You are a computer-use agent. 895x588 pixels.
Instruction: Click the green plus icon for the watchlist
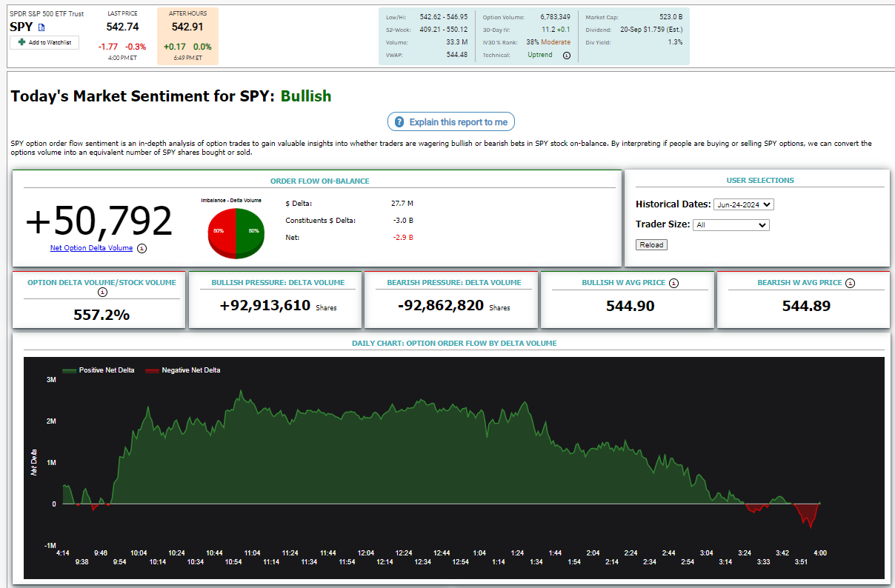coord(22,42)
